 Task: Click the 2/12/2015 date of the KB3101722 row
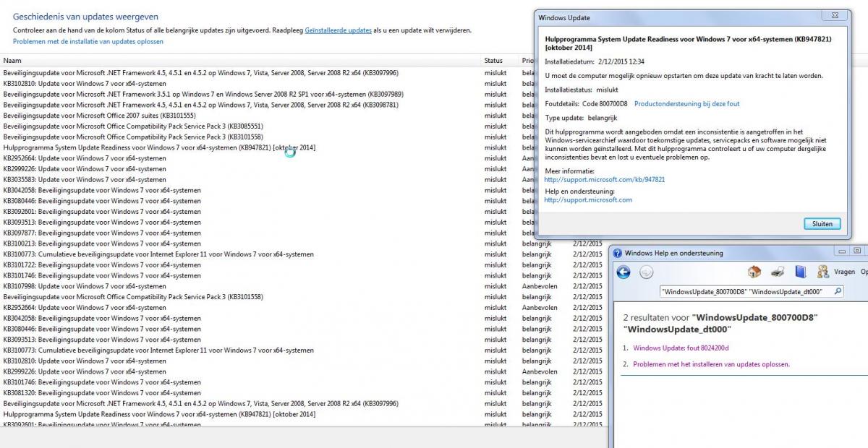[x=587, y=264]
